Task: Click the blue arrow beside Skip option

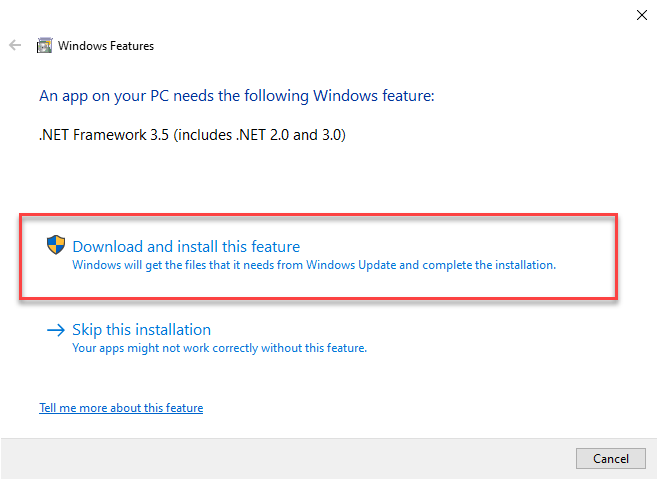Action: [x=55, y=330]
